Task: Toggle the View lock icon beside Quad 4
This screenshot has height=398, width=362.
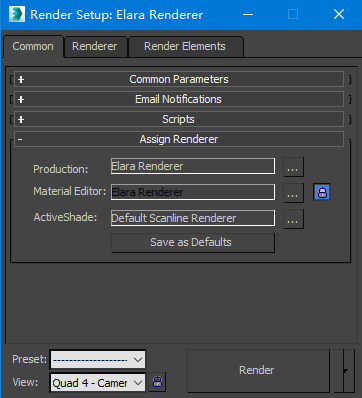Action: click(157, 382)
